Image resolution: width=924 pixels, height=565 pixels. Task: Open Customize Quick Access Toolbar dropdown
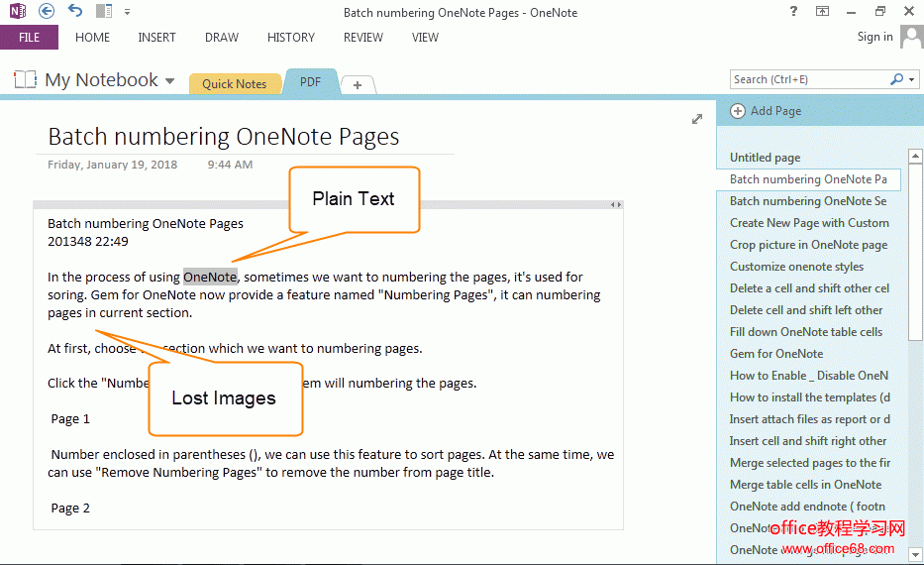128,12
